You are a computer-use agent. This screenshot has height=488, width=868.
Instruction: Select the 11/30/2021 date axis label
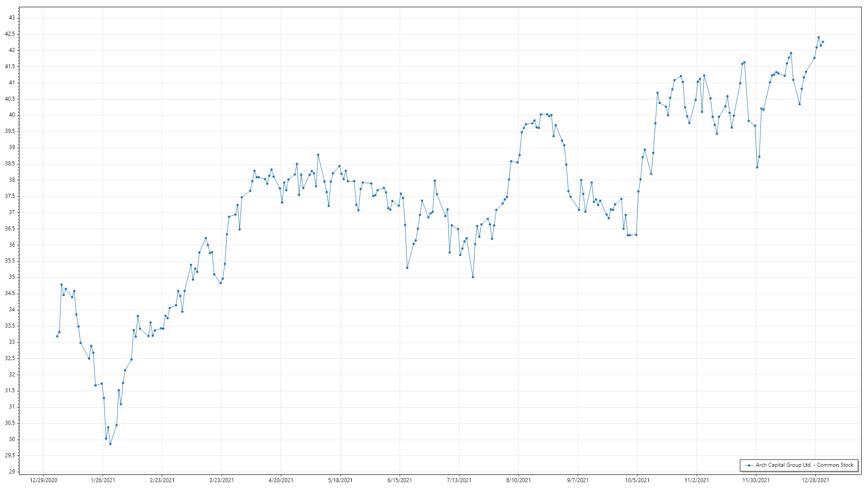tap(756, 480)
